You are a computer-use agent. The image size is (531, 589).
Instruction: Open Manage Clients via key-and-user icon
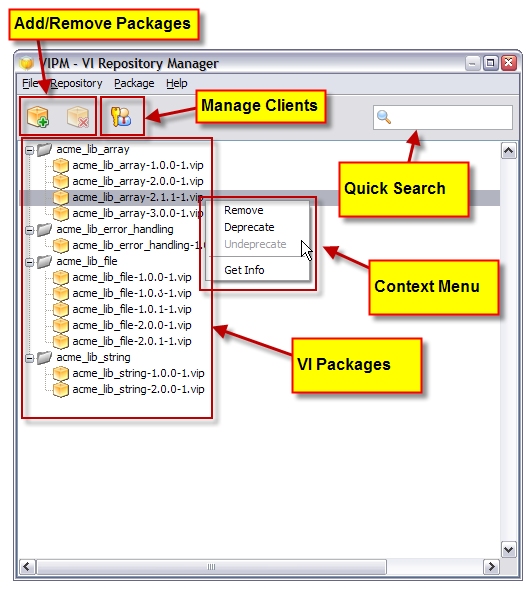121,116
